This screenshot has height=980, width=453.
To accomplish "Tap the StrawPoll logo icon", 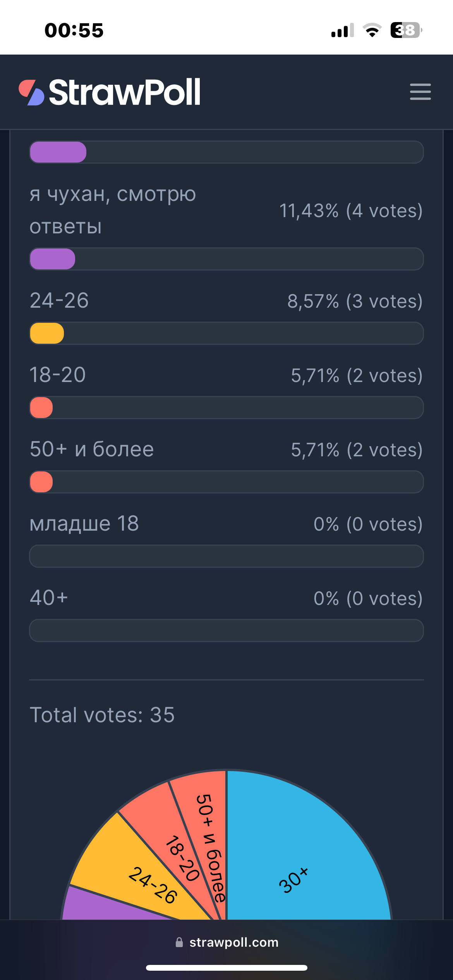I will (x=32, y=93).
